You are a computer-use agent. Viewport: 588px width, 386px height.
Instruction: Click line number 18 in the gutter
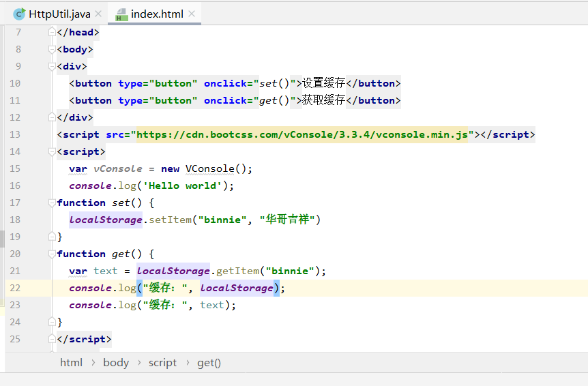pyautogui.click(x=15, y=220)
